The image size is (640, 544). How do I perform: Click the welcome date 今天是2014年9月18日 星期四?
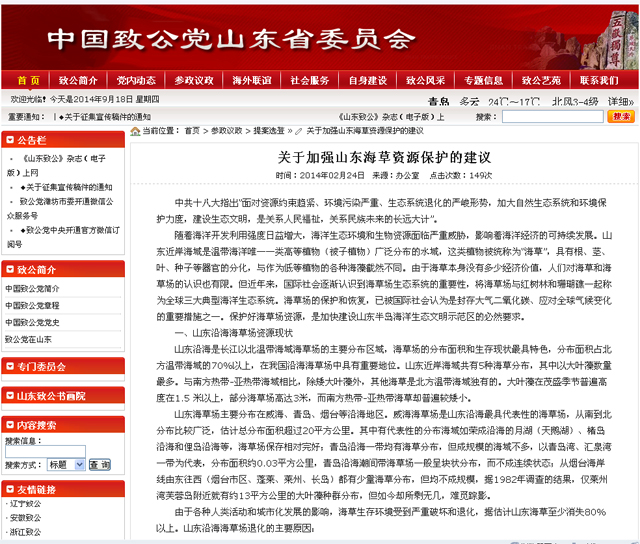pyautogui.click(x=104, y=99)
